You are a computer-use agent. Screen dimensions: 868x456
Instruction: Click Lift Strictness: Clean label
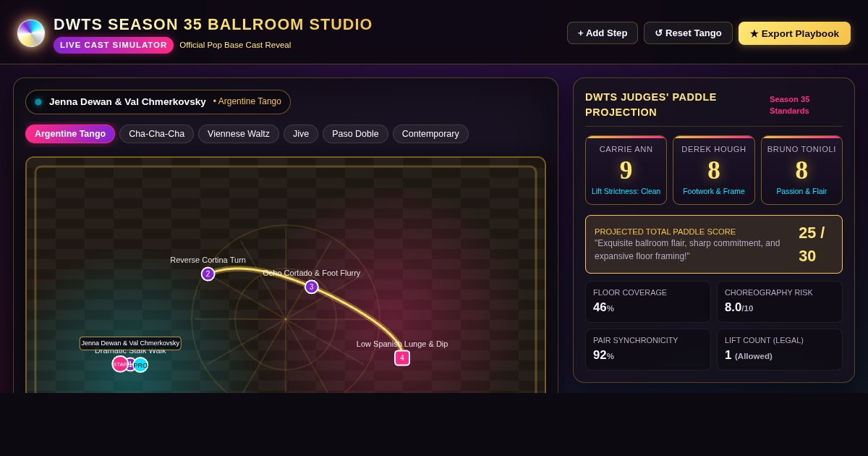point(626,191)
